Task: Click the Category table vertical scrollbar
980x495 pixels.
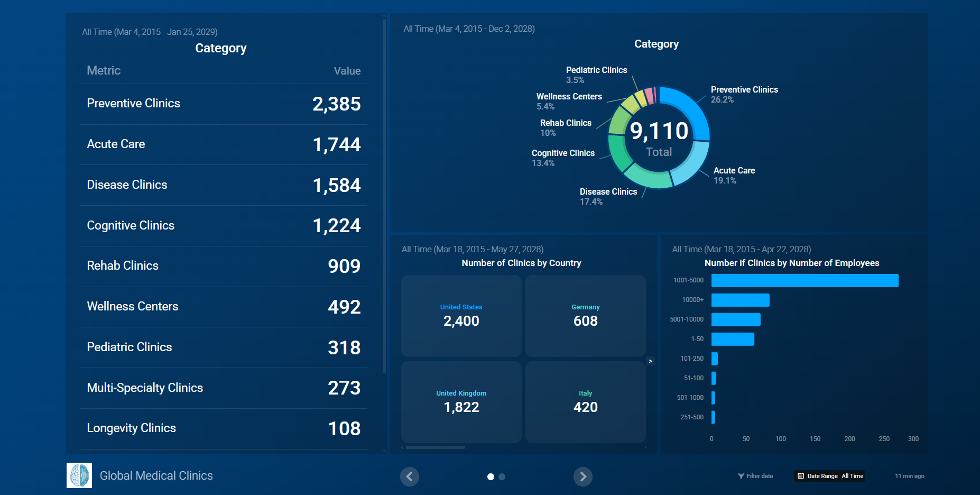Action: 384,196
